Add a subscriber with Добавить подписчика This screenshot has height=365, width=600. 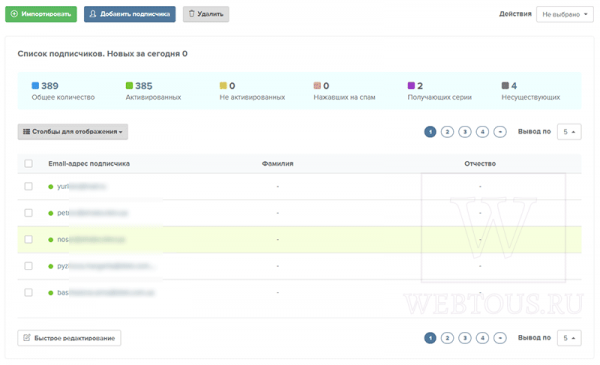pyautogui.click(x=130, y=14)
